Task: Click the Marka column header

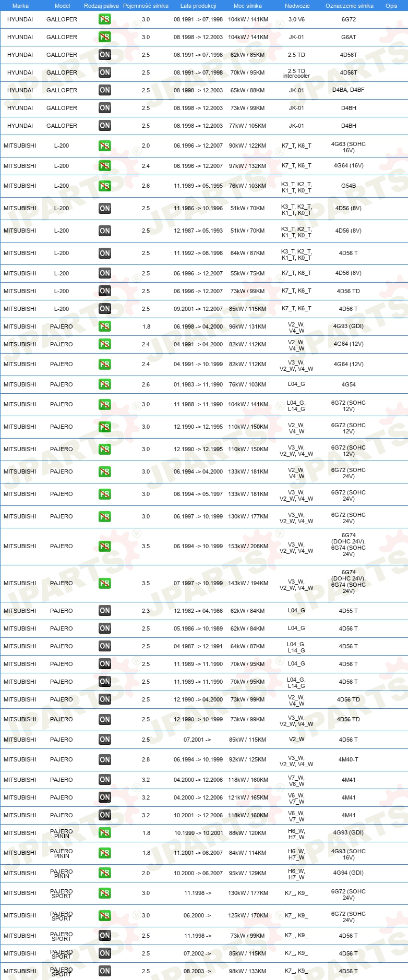Action: point(20,6)
